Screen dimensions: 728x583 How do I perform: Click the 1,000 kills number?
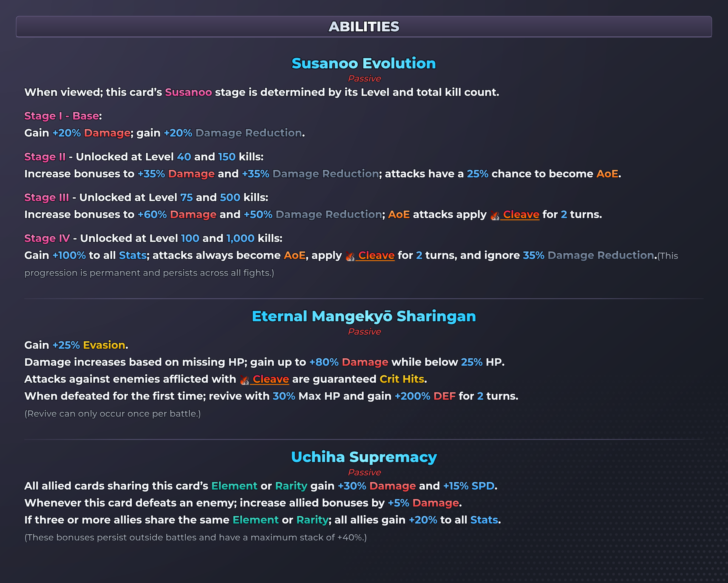coord(240,238)
